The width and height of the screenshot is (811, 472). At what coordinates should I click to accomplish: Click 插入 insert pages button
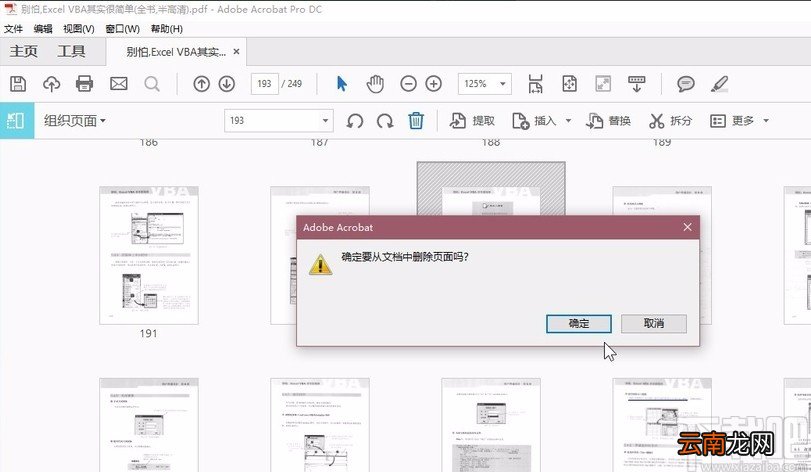534,121
